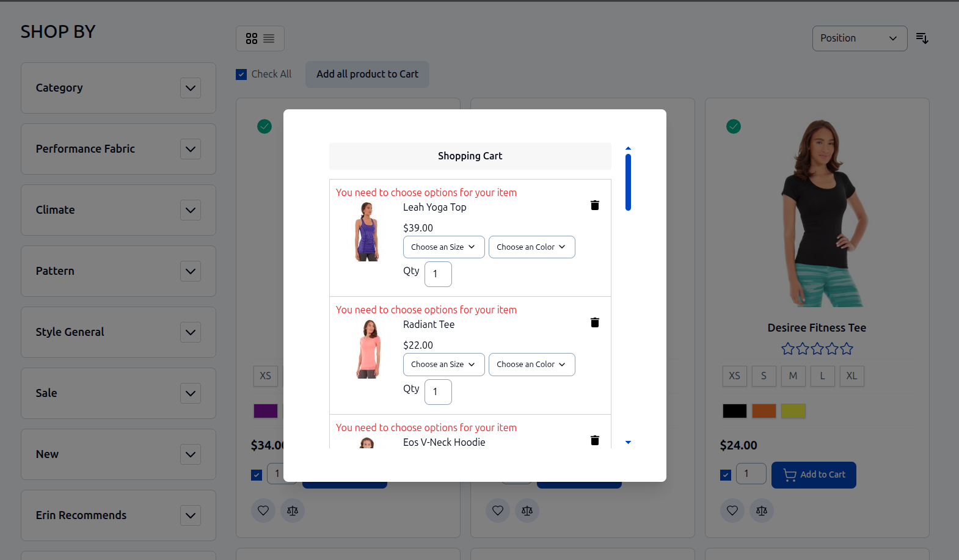Click cart popup scrollbar thumb
Screen dimensions: 959x560
coord(628,183)
